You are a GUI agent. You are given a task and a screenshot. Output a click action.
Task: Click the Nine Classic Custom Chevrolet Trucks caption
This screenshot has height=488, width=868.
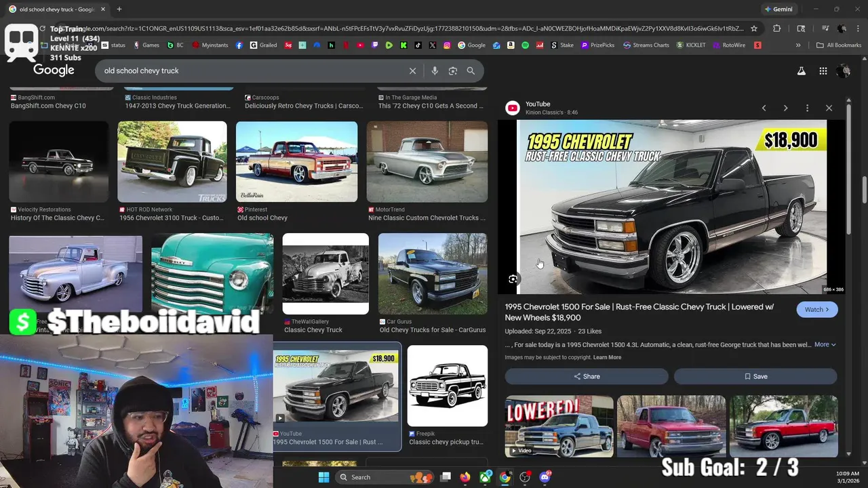click(427, 218)
